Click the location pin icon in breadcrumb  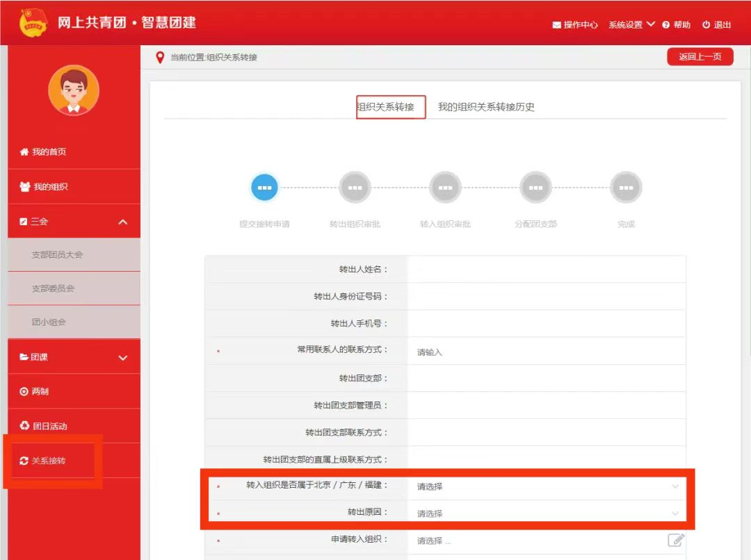click(x=161, y=57)
